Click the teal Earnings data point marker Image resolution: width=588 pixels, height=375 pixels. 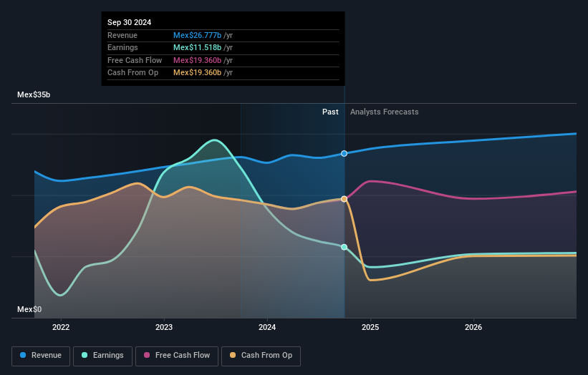344,247
